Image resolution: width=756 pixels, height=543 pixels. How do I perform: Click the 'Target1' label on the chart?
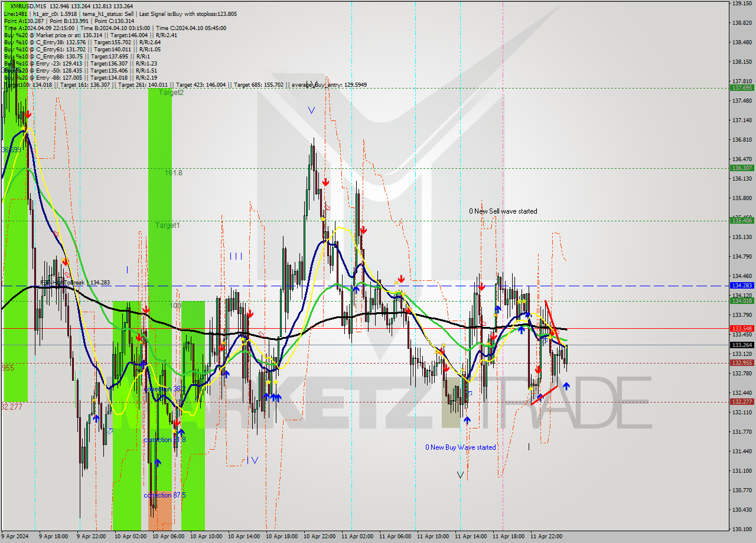tap(168, 225)
